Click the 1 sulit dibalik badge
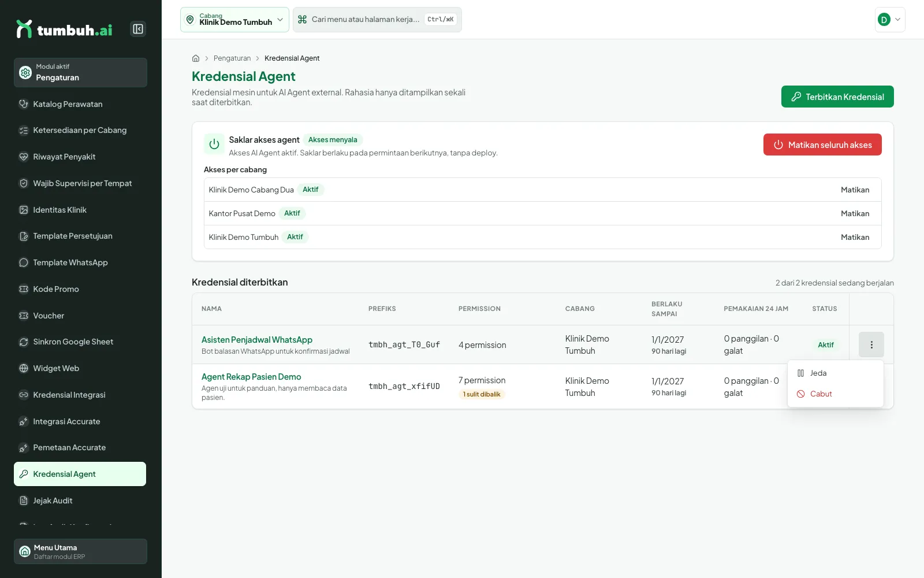Viewport: 924px width, 578px height. (482, 394)
